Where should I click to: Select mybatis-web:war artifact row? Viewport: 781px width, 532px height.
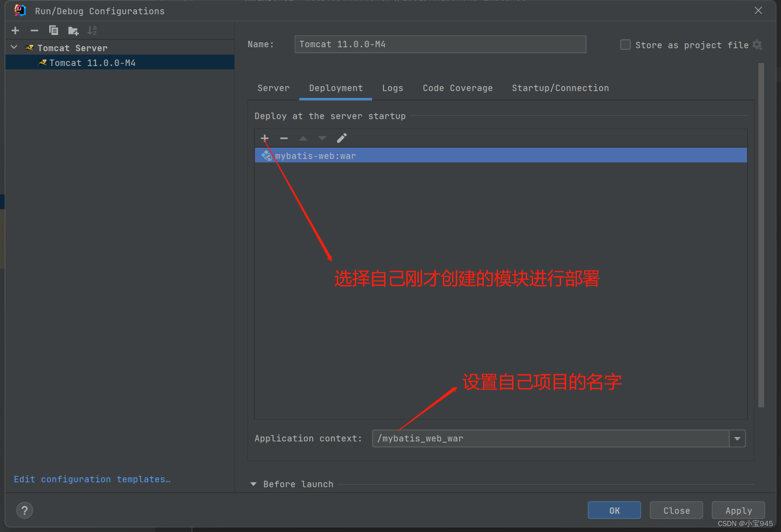[x=501, y=156]
